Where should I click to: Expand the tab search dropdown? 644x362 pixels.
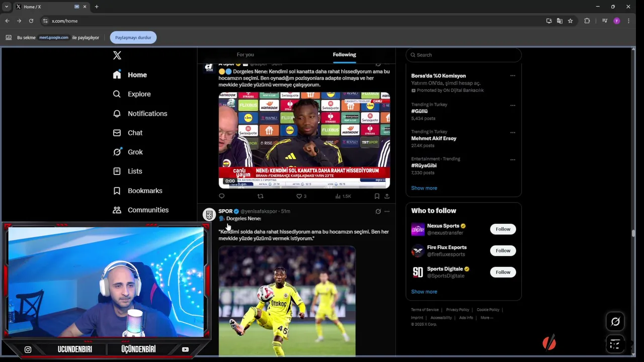(x=6, y=7)
